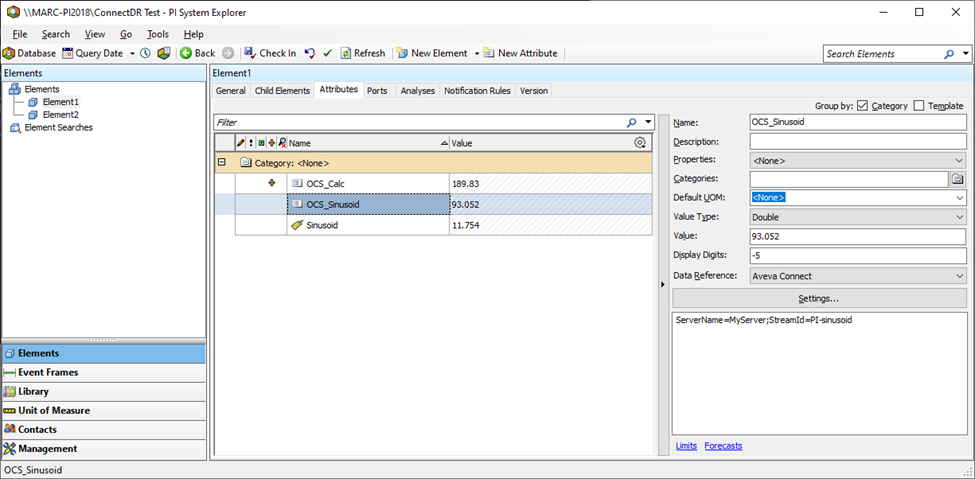975x479 pixels.
Task: Open the Unit of Measure navigation section
Action: [103, 411]
